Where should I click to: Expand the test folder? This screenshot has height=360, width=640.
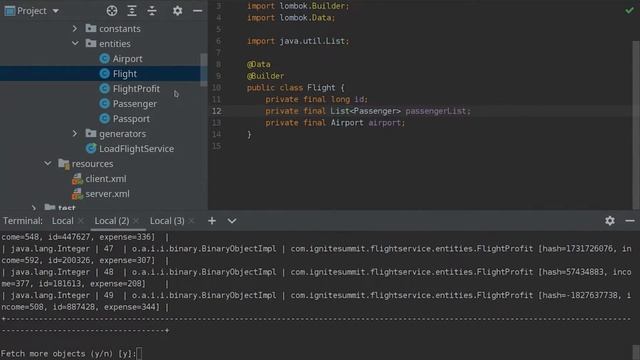click(34, 208)
